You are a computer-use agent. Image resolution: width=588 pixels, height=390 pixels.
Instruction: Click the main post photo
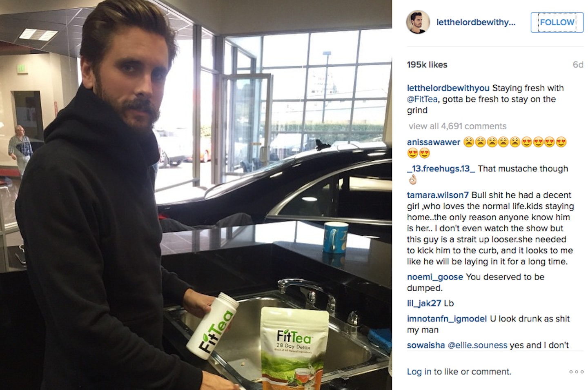pyautogui.click(x=196, y=195)
